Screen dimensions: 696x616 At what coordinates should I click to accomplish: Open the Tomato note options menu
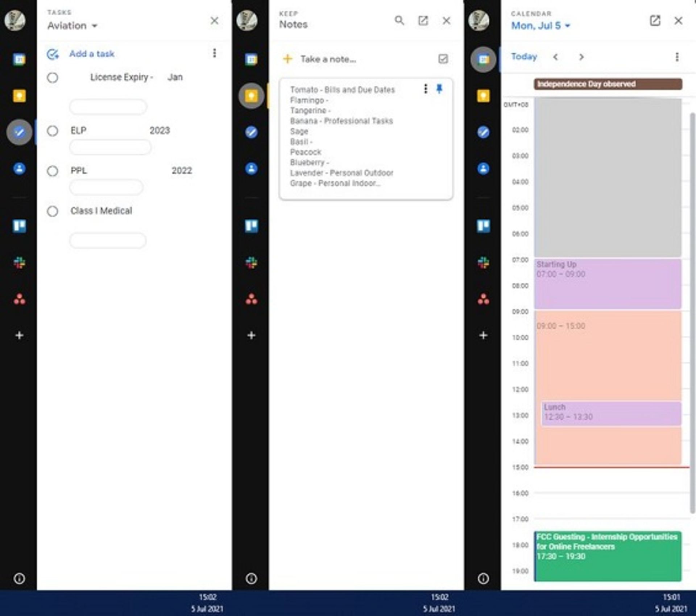point(425,89)
